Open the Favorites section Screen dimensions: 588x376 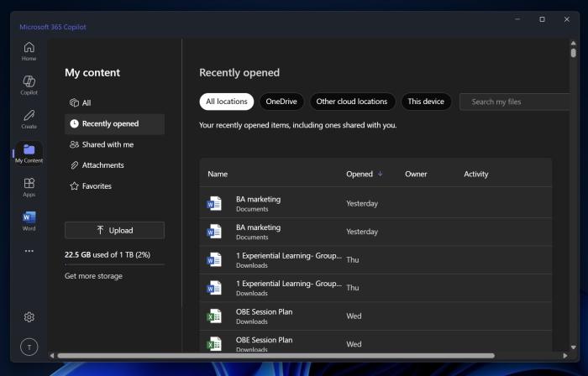pyautogui.click(x=96, y=186)
